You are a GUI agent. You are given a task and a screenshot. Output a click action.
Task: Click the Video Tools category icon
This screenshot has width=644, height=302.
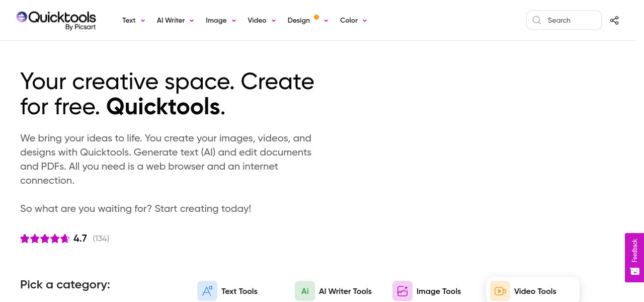[x=500, y=291]
